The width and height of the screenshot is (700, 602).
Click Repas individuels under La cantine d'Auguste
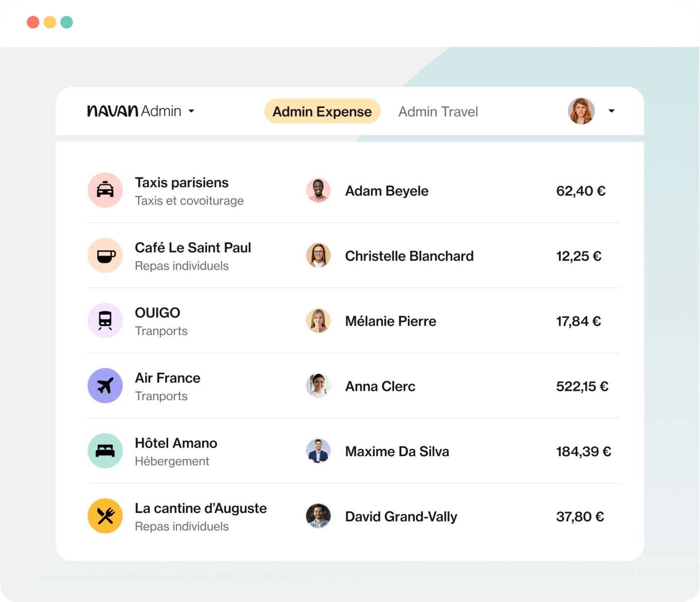point(182,527)
